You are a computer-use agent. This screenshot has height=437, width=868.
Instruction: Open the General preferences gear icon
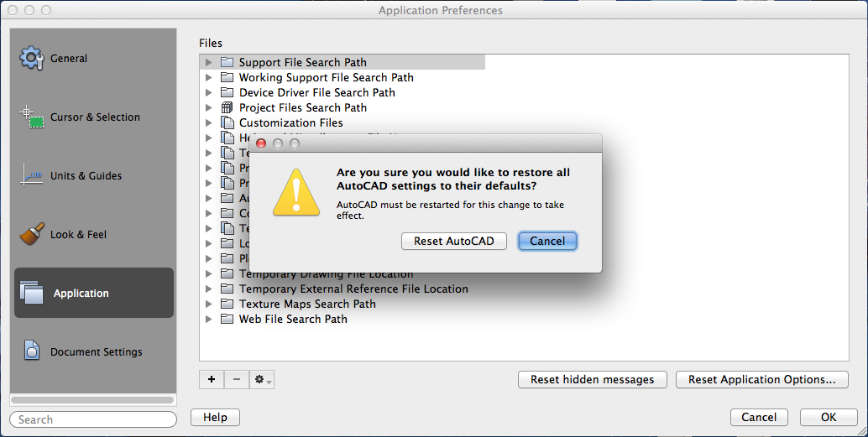pyautogui.click(x=32, y=58)
